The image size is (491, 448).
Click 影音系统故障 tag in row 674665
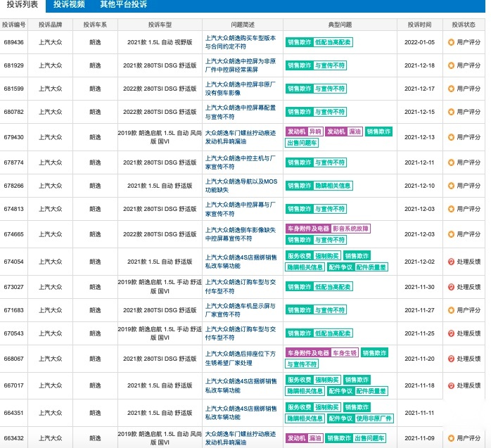click(x=350, y=229)
